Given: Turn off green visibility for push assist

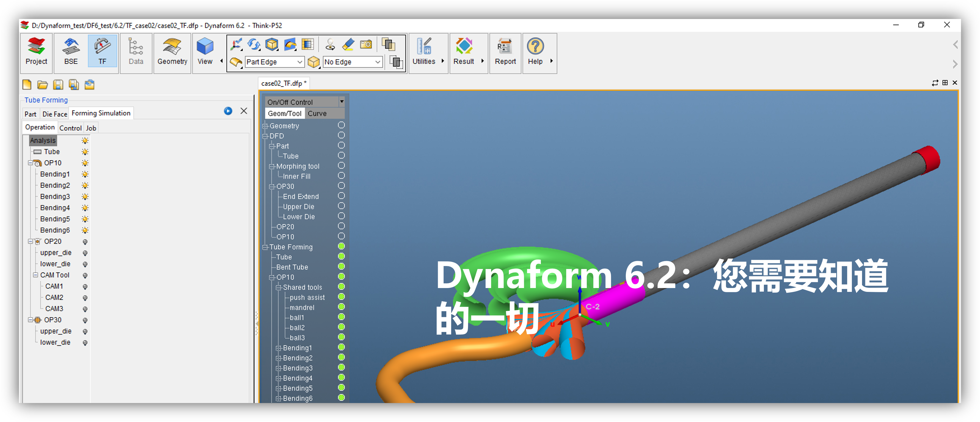Looking at the screenshot, I should point(341,297).
